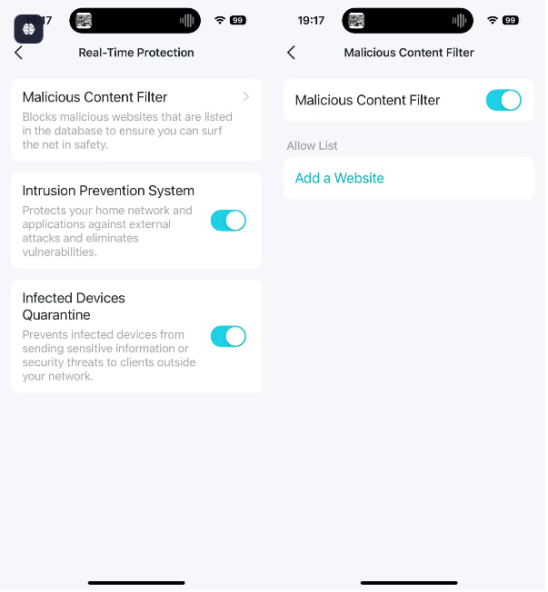Tap battery indicator on left screen
The height and width of the screenshot is (592, 548).
(238, 20)
